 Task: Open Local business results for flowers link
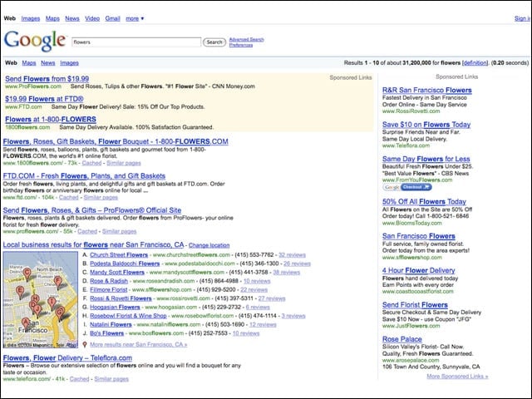pos(93,244)
